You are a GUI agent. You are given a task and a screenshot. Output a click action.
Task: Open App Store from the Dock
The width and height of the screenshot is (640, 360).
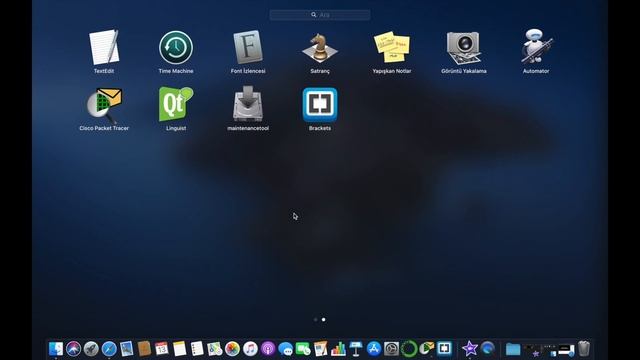(x=373, y=349)
